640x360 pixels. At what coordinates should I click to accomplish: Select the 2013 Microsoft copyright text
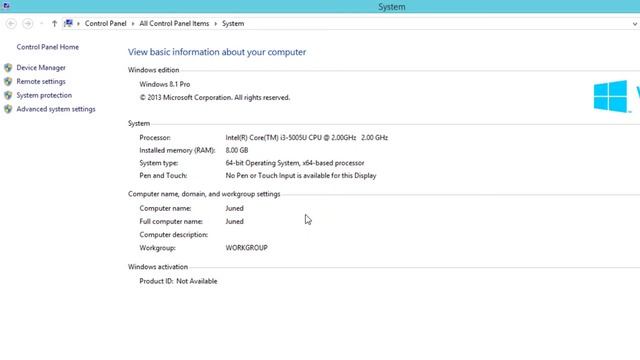click(215, 98)
